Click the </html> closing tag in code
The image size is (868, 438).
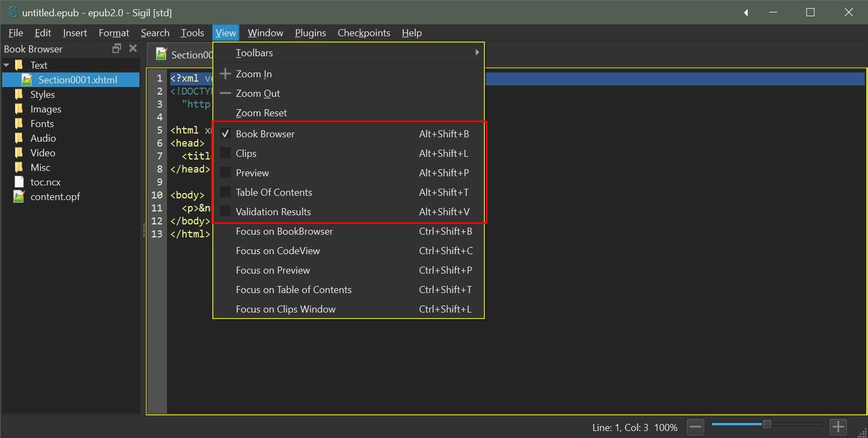pos(190,234)
